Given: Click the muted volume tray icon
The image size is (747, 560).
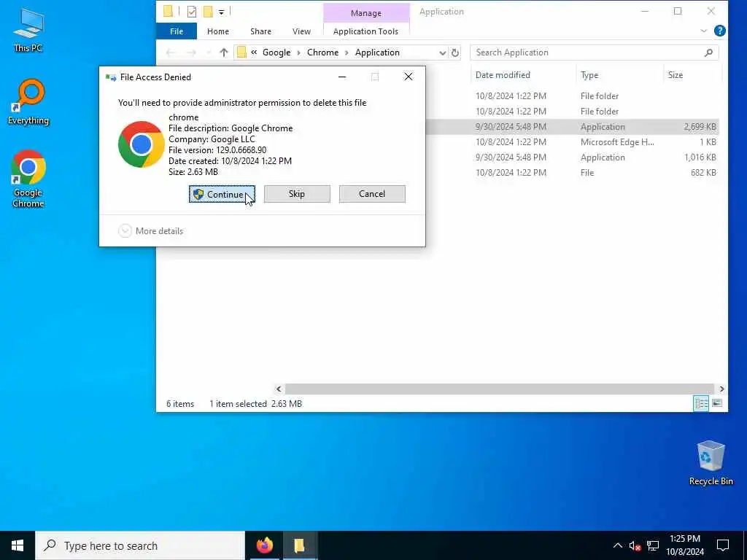Looking at the screenshot, I should (635, 545).
